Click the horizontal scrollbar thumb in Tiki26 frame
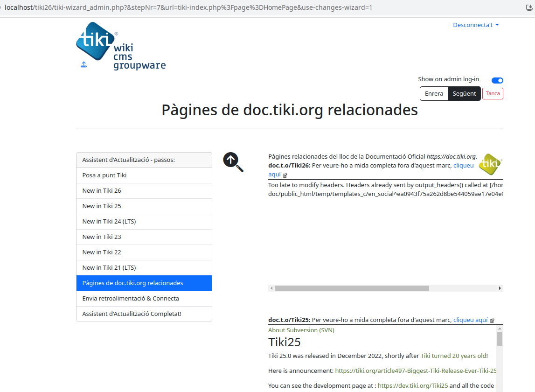The height and width of the screenshot is (392, 535). click(x=352, y=288)
